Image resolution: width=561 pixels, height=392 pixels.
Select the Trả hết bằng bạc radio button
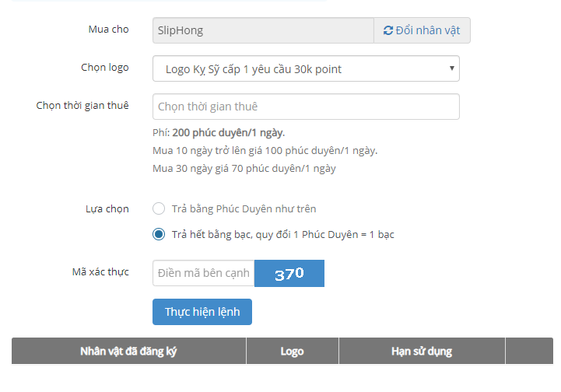click(159, 234)
